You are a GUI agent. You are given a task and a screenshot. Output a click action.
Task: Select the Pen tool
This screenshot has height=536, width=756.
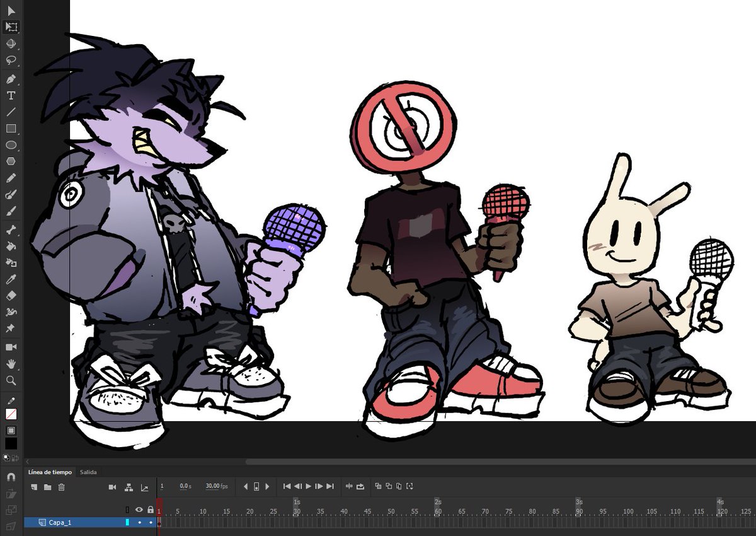11,79
